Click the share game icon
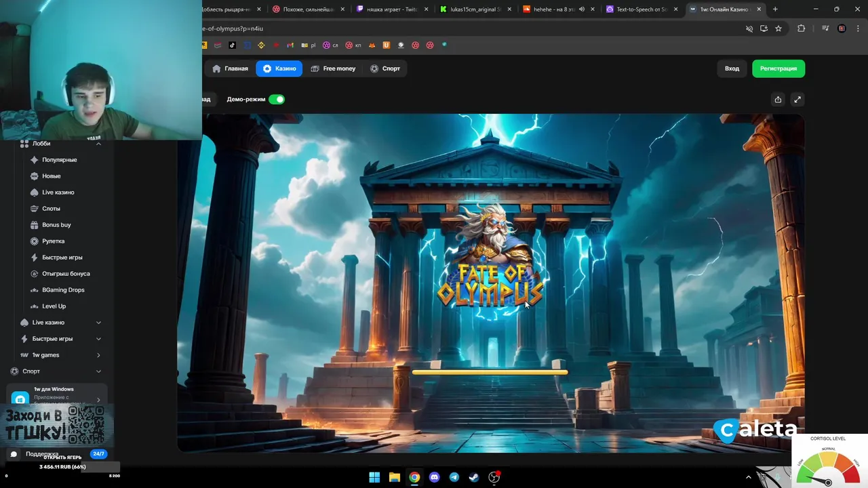The image size is (868, 488). pyautogui.click(x=778, y=100)
